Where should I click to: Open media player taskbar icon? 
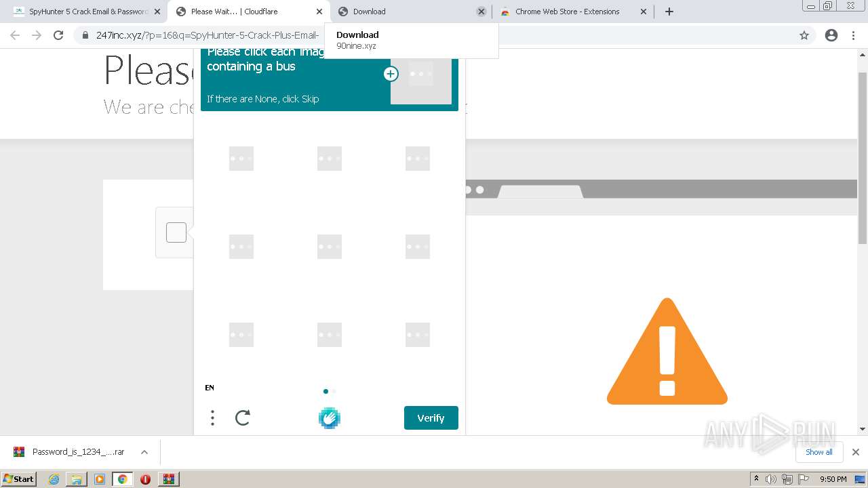(100, 479)
